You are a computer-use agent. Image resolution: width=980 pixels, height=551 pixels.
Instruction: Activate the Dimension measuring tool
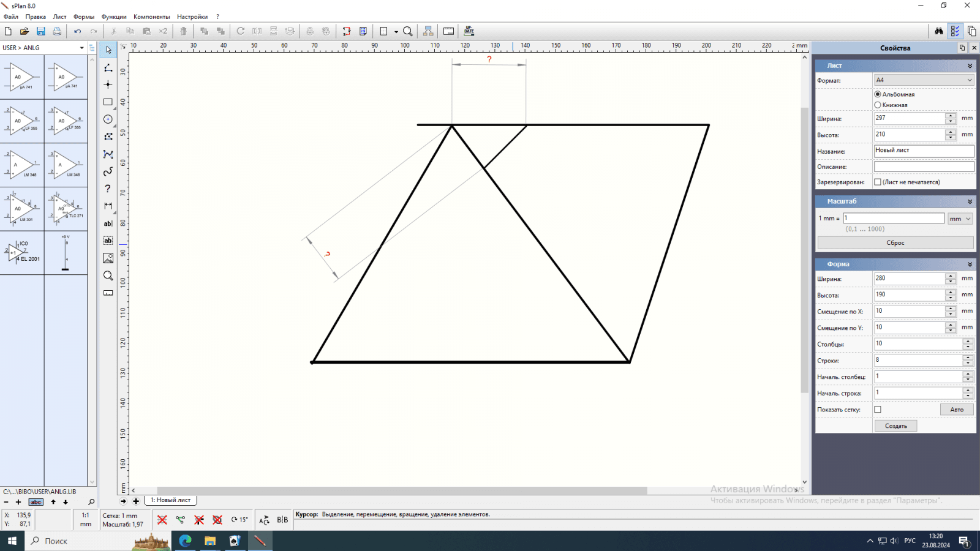pyautogui.click(x=108, y=206)
